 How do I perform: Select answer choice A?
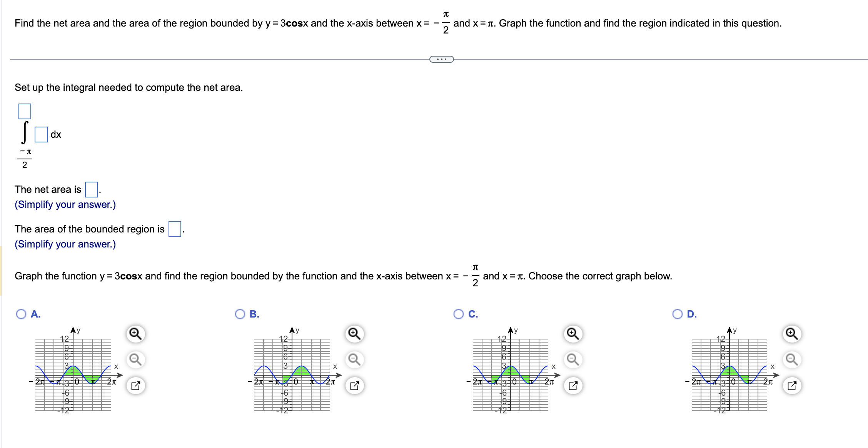click(x=21, y=314)
